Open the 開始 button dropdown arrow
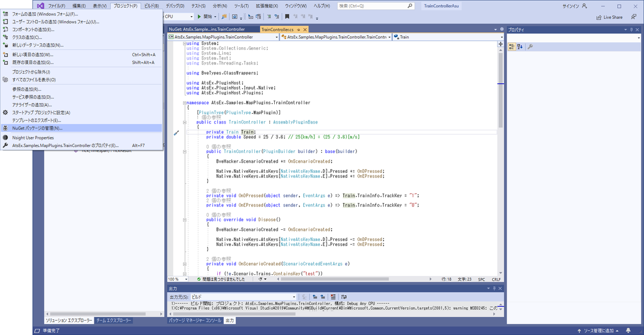Image resolution: width=644 pixels, height=335 pixels. (216, 17)
